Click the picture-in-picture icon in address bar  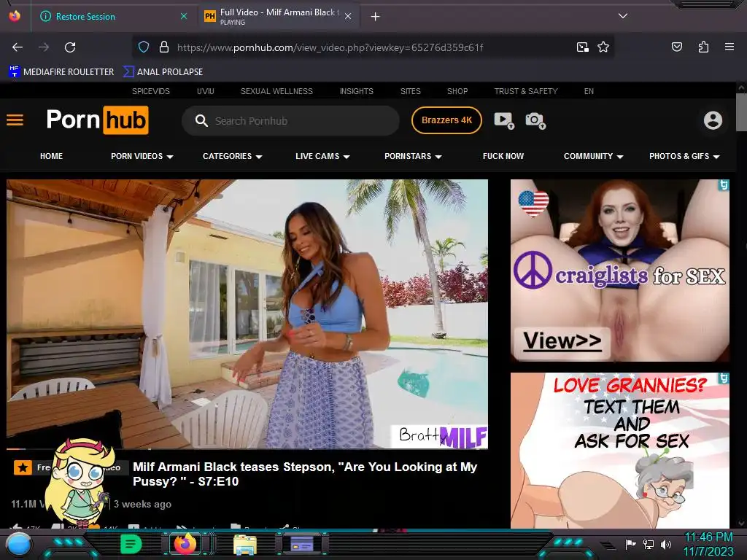(x=582, y=47)
